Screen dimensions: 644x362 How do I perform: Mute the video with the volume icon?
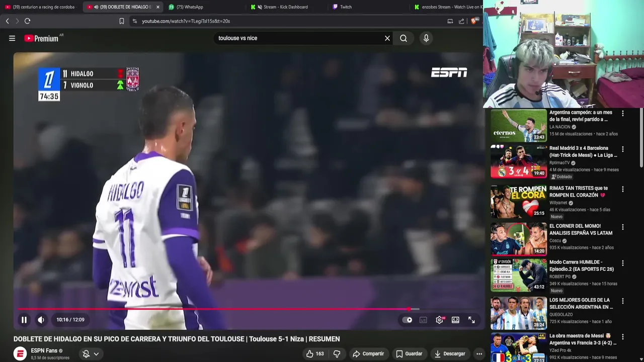[41, 320]
